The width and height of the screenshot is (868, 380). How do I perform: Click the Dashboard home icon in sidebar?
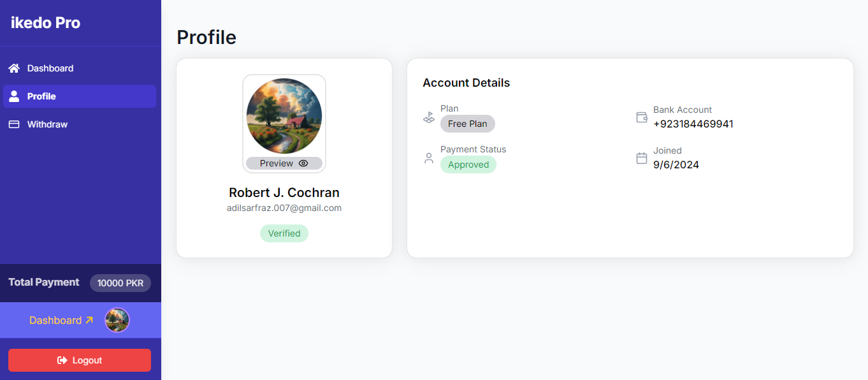coord(14,68)
